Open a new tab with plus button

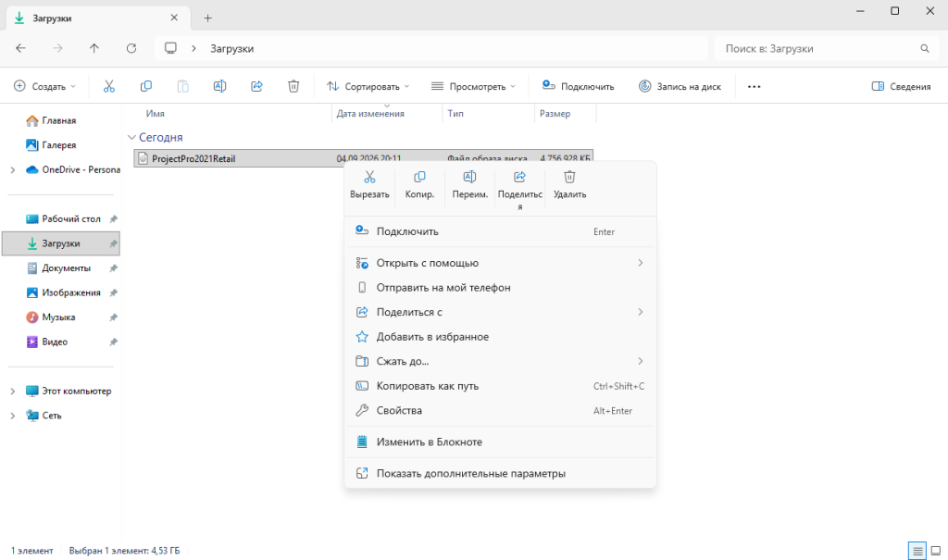pos(208,19)
